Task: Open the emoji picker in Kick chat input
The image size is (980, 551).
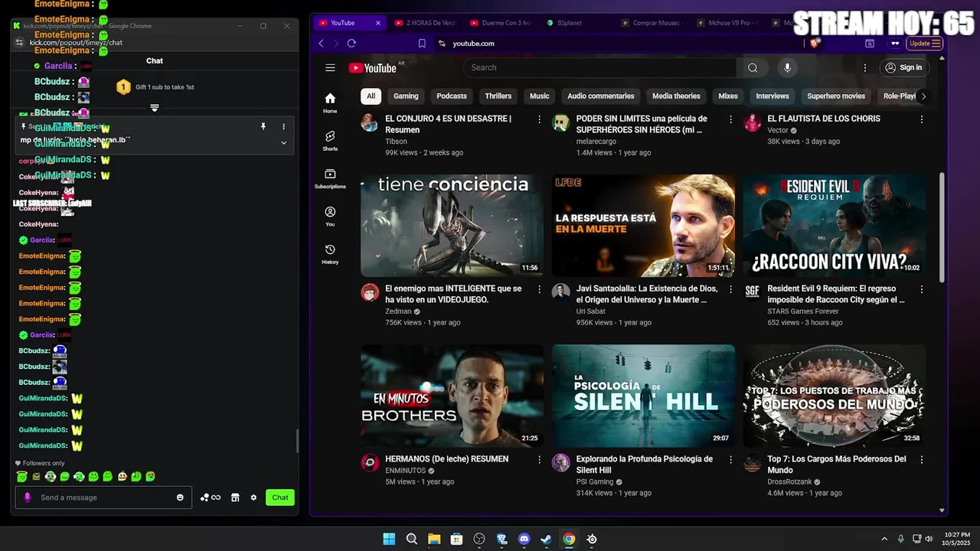Action: point(180,497)
